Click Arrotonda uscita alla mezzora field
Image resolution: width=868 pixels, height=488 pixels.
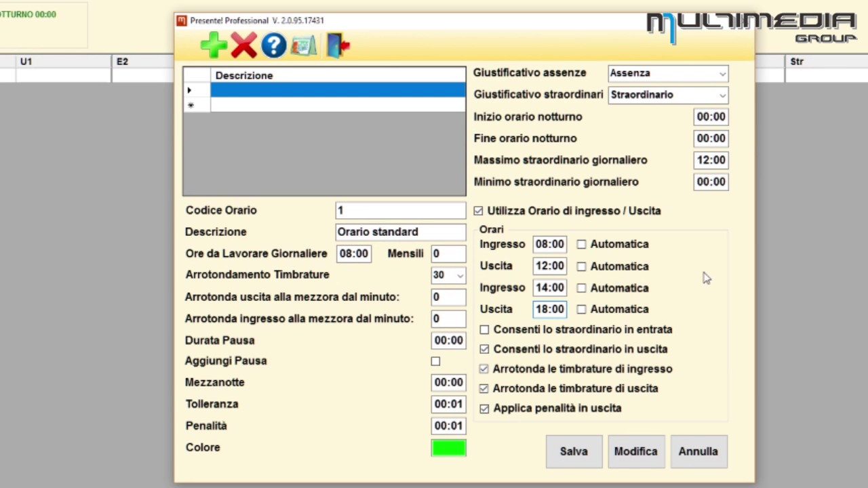[448, 297]
